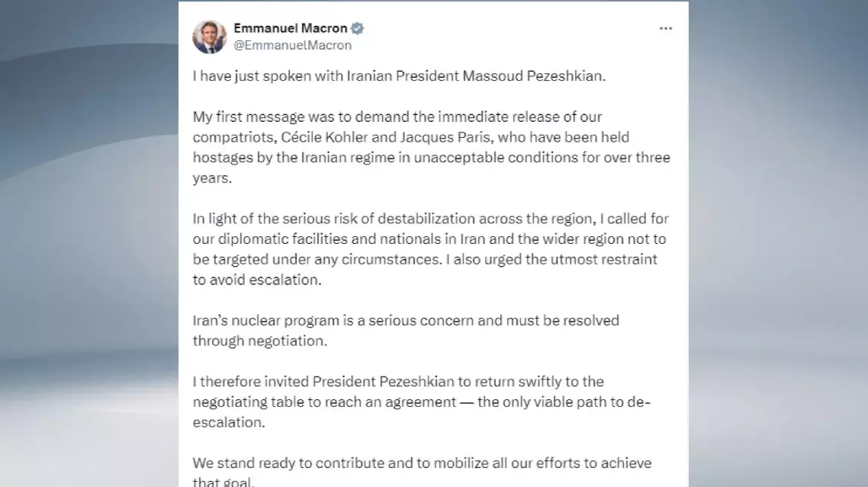Screen dimensions: 868x487
Task: Open Emmanuel Macron's profile picture
Action: click(209, 37)
